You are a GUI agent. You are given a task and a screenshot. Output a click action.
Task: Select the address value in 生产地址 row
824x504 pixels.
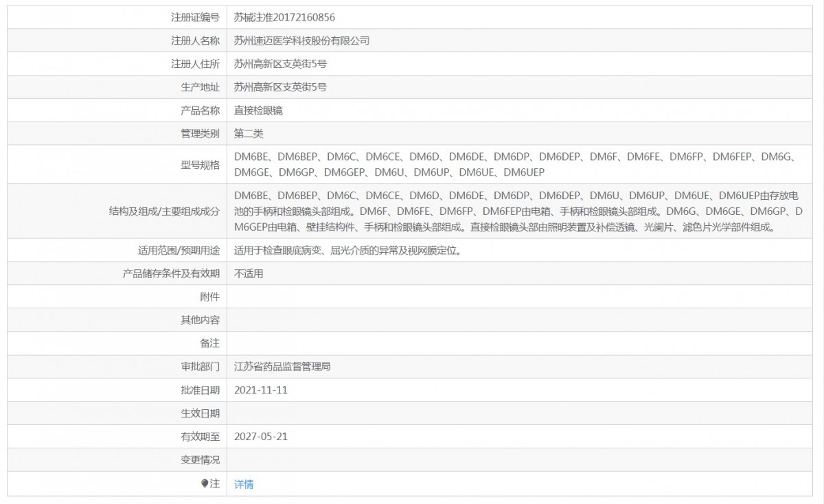[280, 87]
